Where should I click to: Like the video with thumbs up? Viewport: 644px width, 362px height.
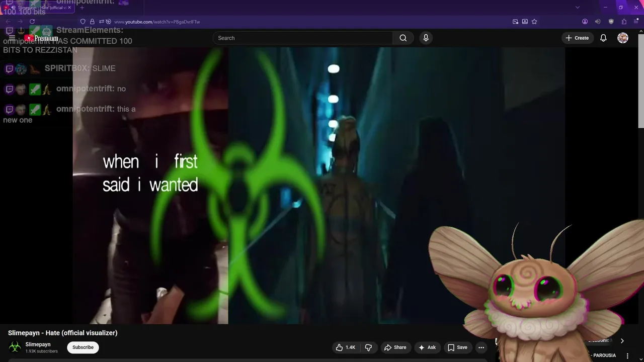tap(346, 347)
